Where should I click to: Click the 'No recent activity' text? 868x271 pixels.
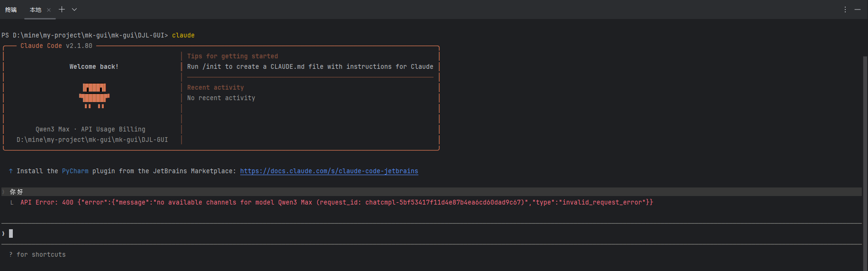pos(221,98)
